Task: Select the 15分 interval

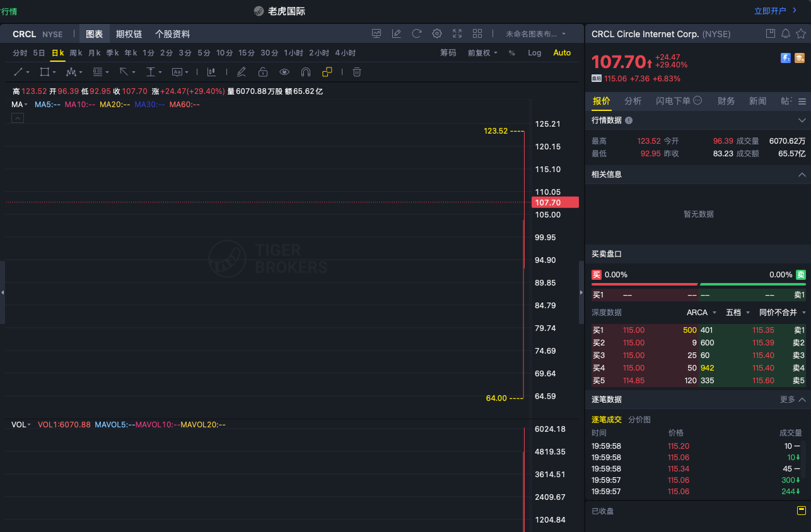Action: [x=247, y=53]
